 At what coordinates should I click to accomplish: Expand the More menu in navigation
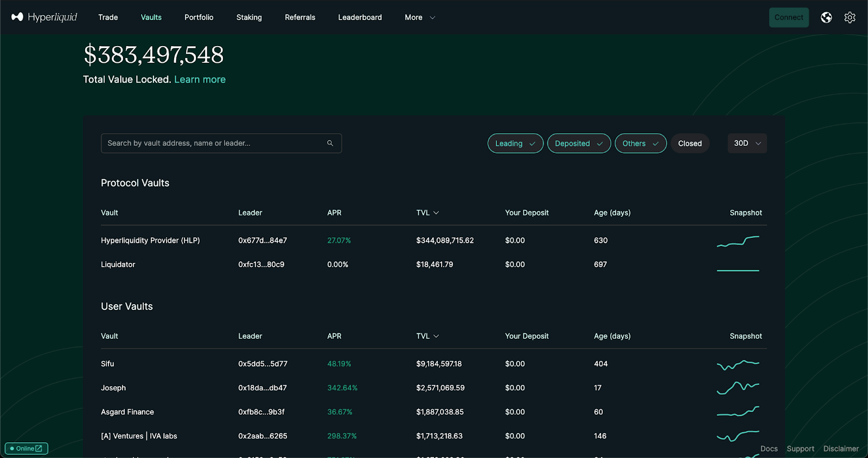(x=420, y=17)
